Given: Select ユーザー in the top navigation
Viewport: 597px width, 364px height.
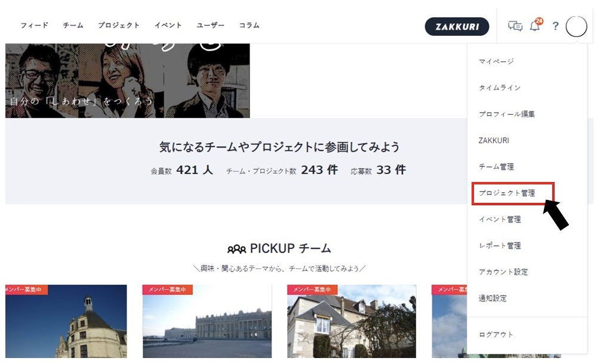Looking at the screenshot, I should [x=210, y=26].
